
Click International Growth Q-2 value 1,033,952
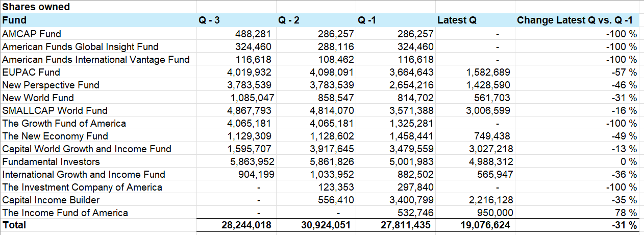pyautogui.click(x=332, y=174)
